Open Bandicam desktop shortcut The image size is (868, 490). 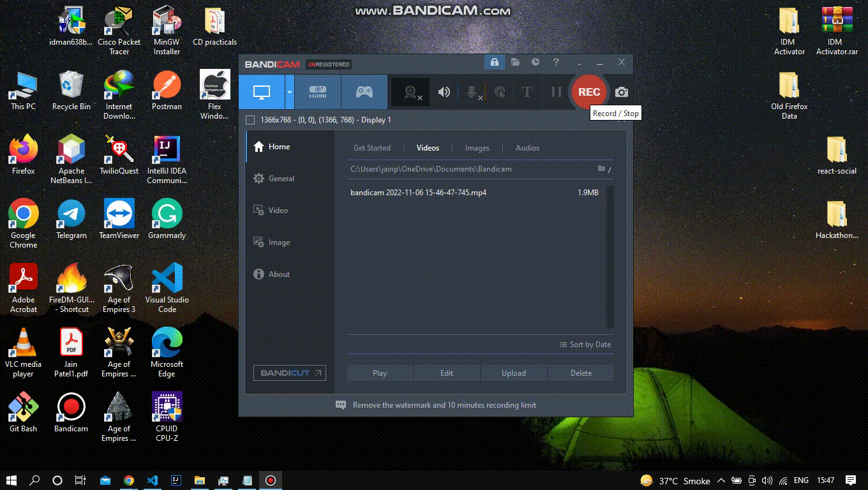tap(71, 413)
